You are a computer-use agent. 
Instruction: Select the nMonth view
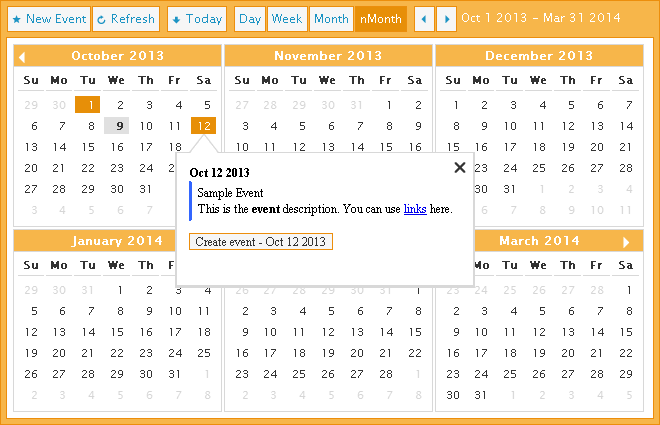(381, 19)
